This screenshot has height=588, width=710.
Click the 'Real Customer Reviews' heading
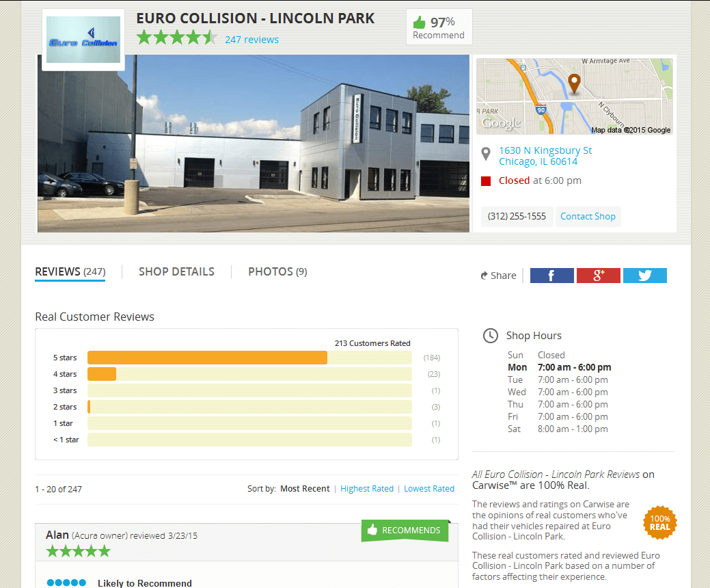click(x=94, y=317)
